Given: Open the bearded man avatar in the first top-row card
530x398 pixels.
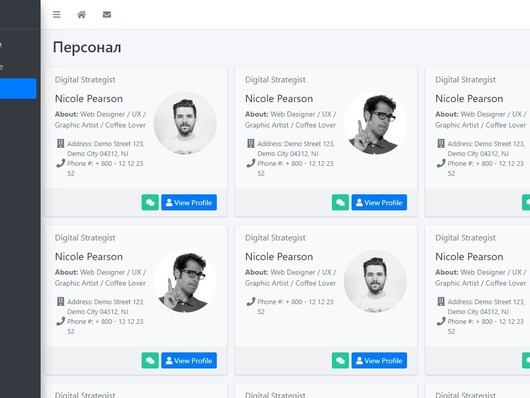Looking at the screenshot, I should click(x=185, y=123).
